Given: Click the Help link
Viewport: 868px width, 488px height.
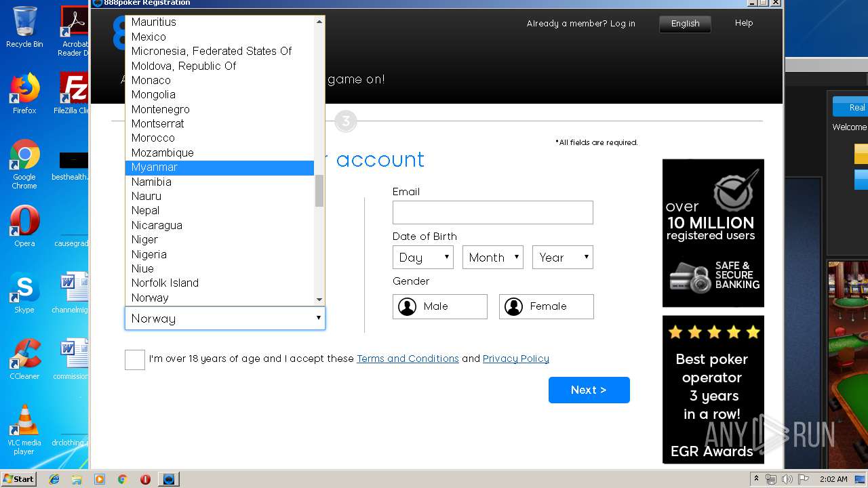Looking at the screenshot, I should tap(744, 23).
